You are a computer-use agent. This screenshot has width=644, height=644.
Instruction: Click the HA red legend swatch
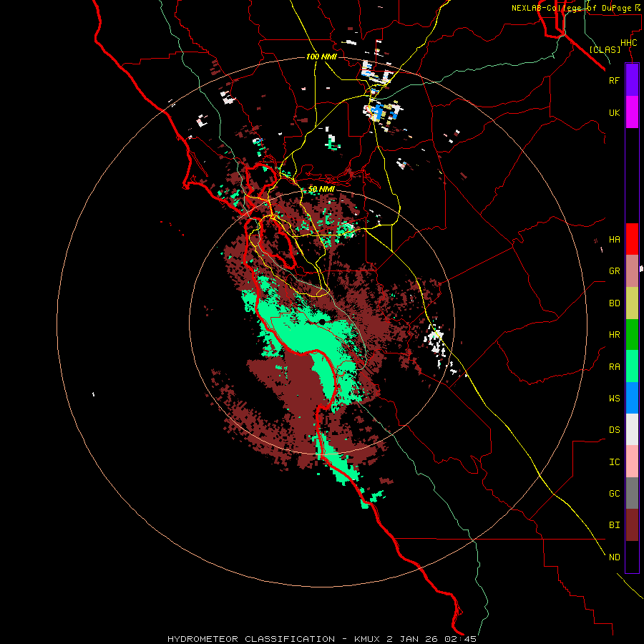[x=632, y=239]
